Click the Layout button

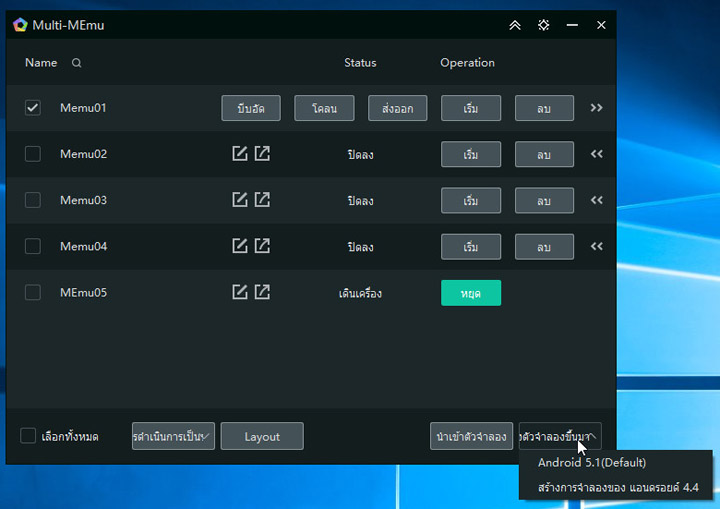pyautogui.click(x=262, y=436)
